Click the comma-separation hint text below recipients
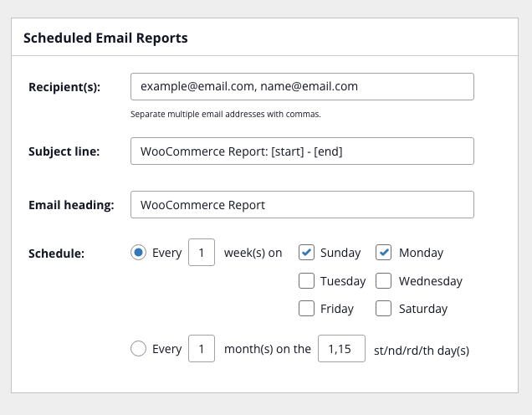 tap(226, 114)
